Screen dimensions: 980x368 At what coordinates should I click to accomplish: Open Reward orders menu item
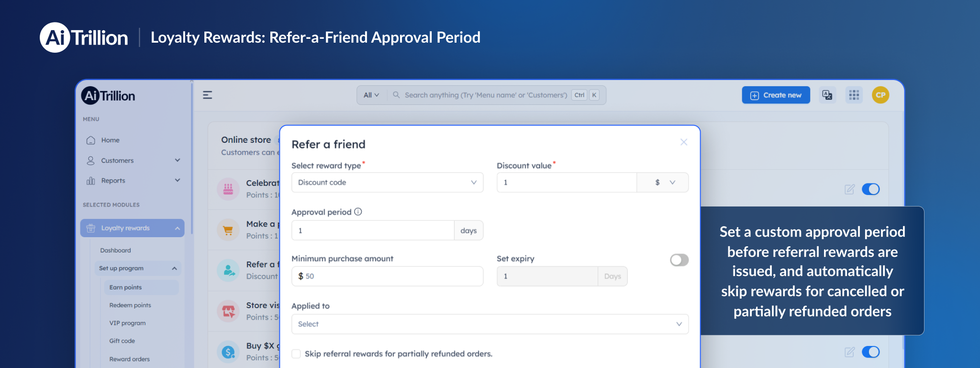coord(129,359)
